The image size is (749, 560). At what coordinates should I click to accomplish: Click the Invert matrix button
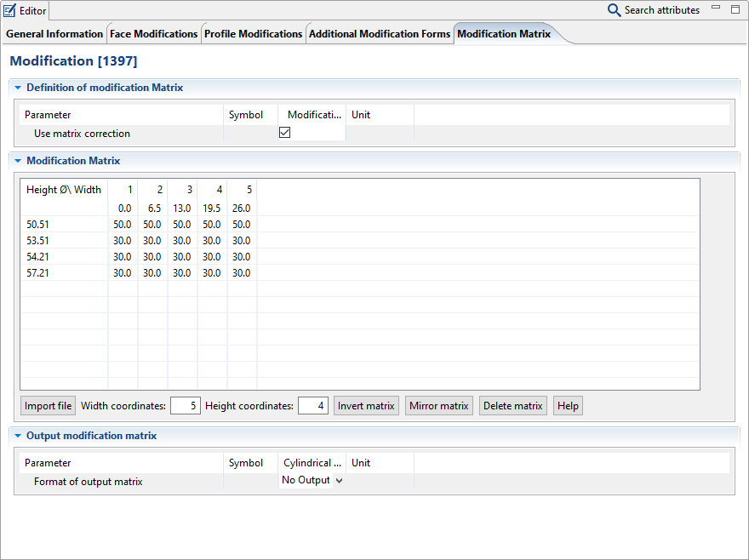[366, 406]
